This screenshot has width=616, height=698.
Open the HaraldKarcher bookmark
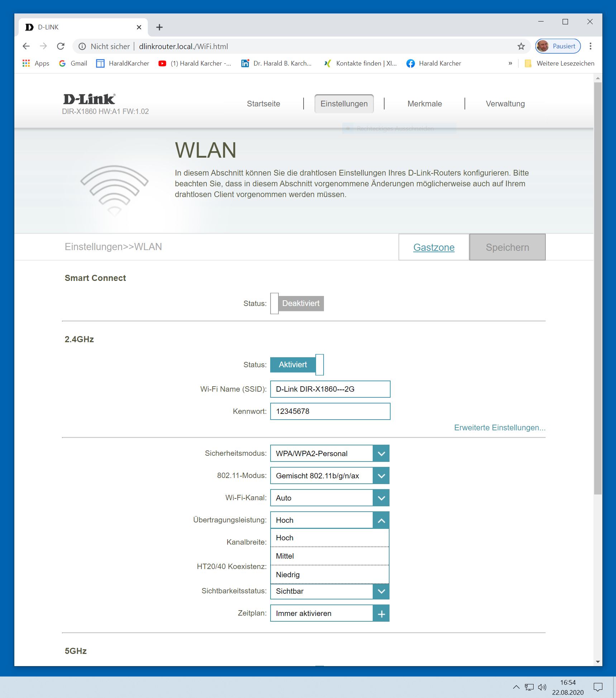coord(123,63)
